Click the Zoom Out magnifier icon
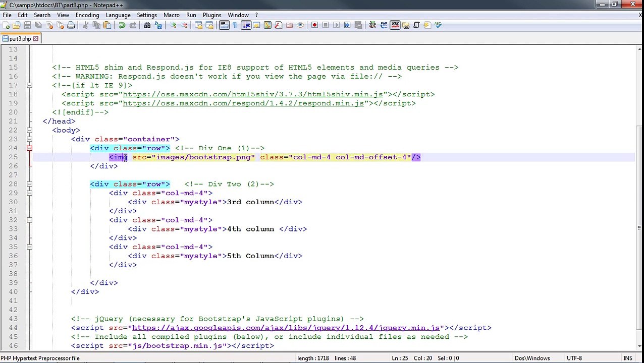644x363 pixels. click(x=184, y=25)
